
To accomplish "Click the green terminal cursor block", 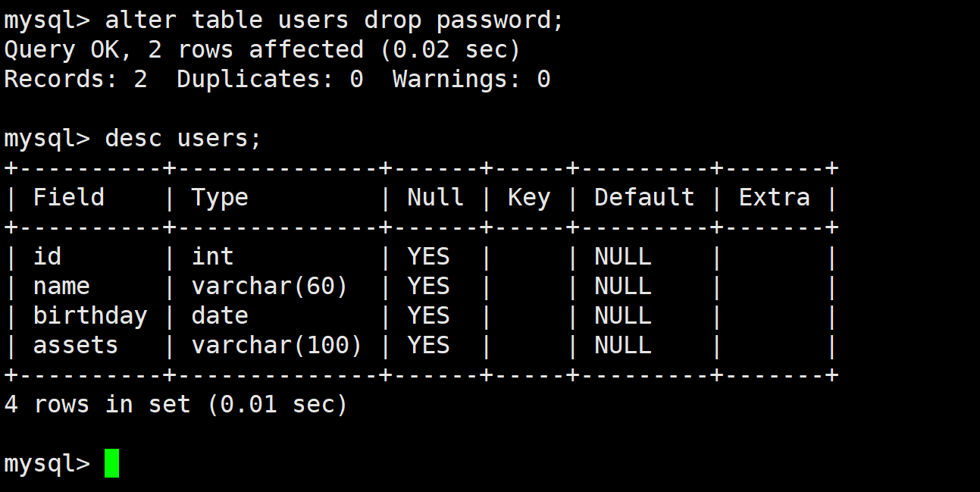I will pos(111,463).
